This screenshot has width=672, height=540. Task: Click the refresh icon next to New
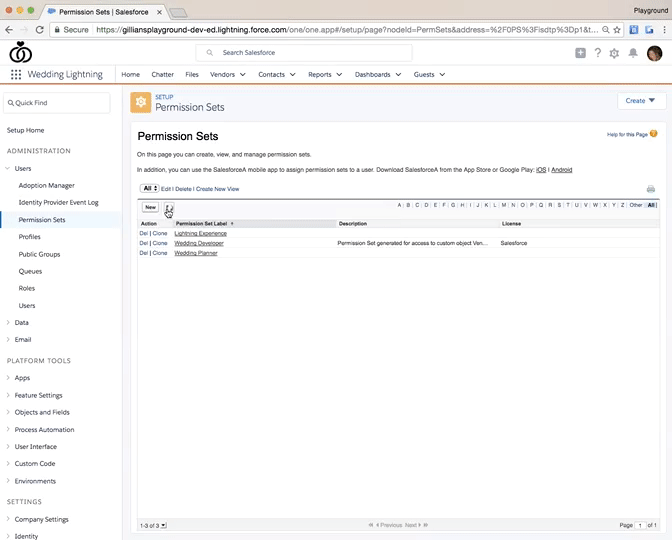pyautogui.click(x=169, y=208)
